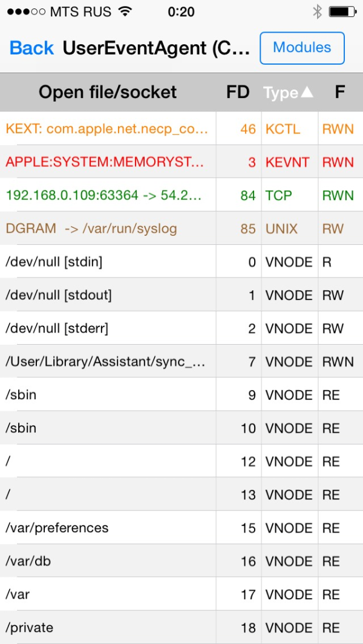The image size is (363, 644).
Task: Tap the battery indicator icon
Action: pyautogui.click(x=342, y=11)
